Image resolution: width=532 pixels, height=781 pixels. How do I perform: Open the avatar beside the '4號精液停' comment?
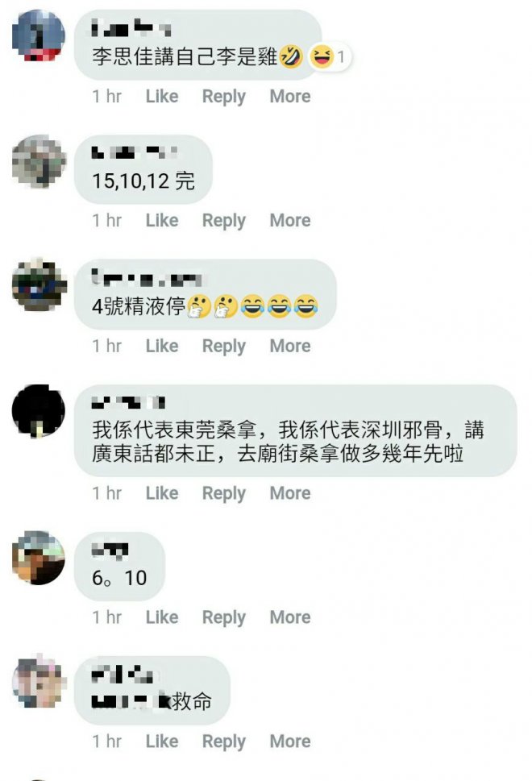pyautogui.click(x=39, y=285)
